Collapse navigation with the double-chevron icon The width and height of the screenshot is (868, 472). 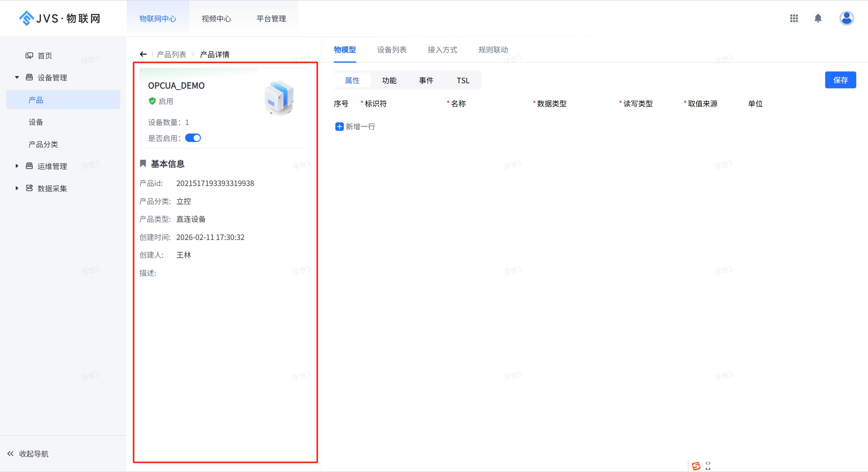point(11,454)
